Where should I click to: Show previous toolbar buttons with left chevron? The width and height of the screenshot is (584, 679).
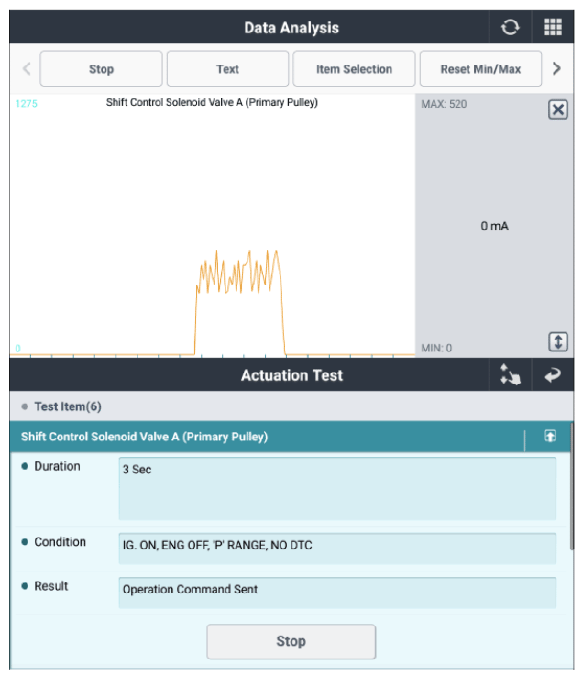pyautogui.click(x=27, y=68)
